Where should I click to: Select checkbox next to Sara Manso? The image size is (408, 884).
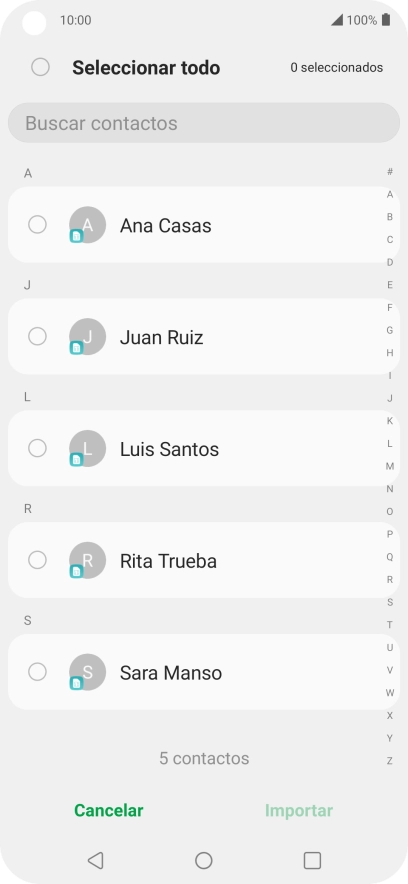pos(37,672)
